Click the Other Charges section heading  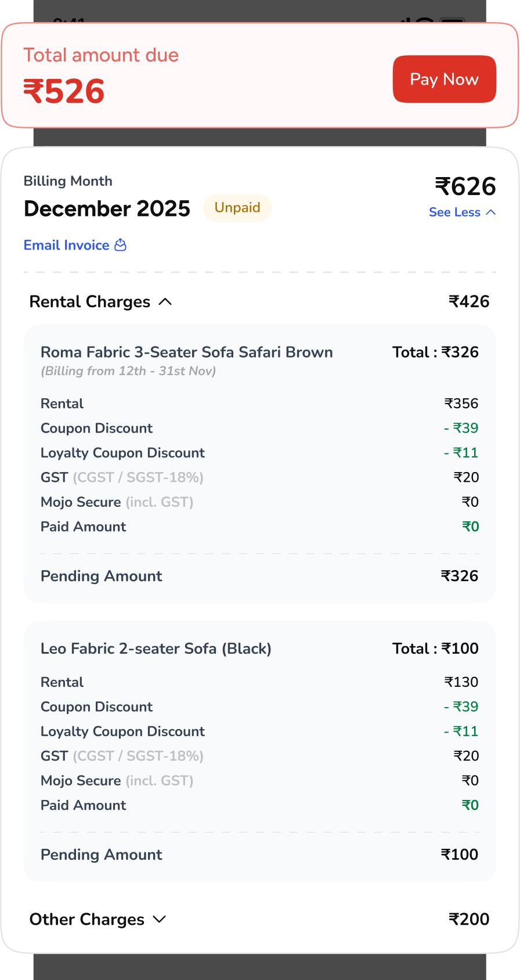tap(87, 920)
